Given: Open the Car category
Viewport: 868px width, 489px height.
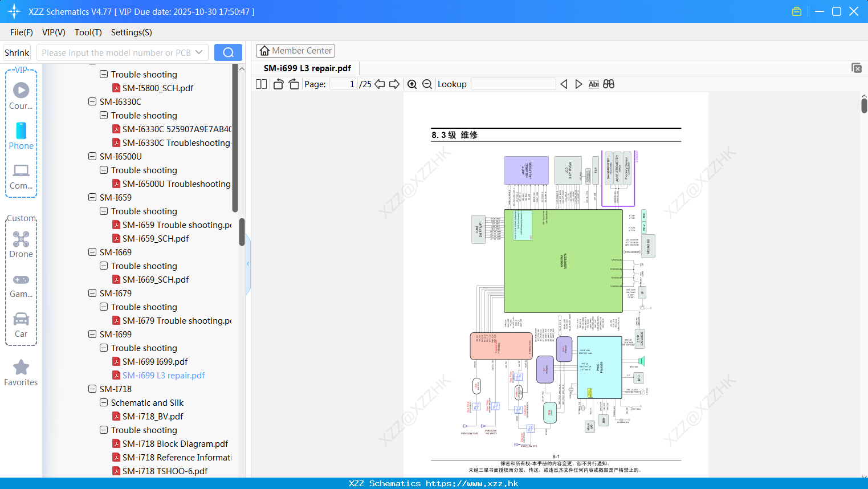Looking at the screenshot, I should tap(21, 325).
